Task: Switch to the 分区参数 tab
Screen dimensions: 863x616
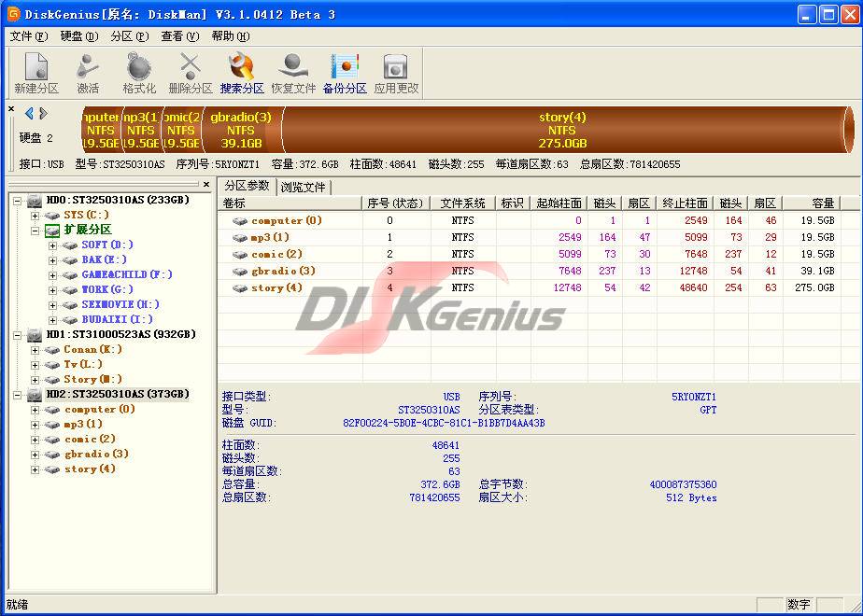Action: 248,186
